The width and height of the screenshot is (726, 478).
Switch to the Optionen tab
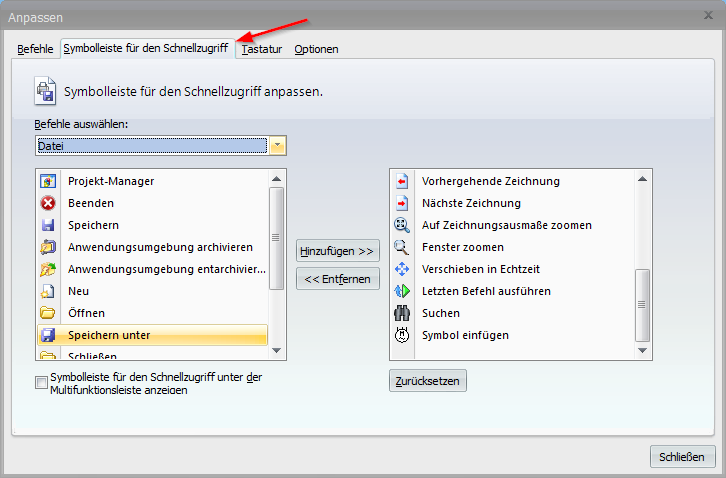(316, 48)
